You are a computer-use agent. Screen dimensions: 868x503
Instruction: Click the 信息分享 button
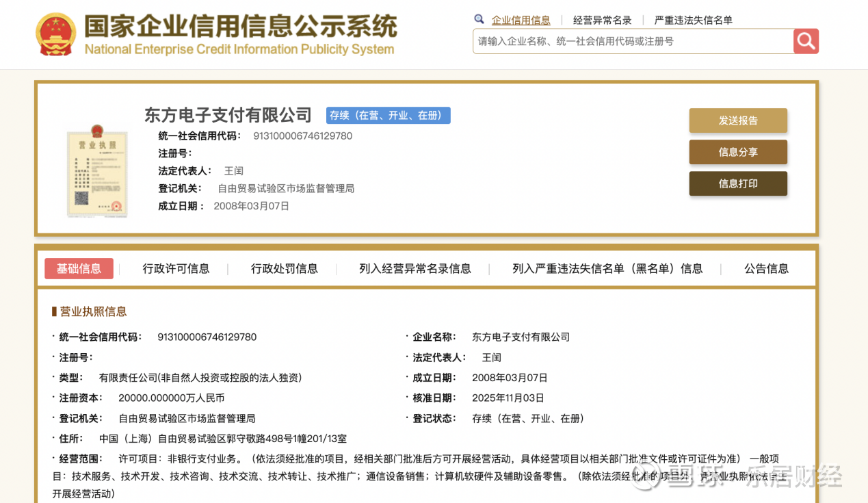(738, 152)
